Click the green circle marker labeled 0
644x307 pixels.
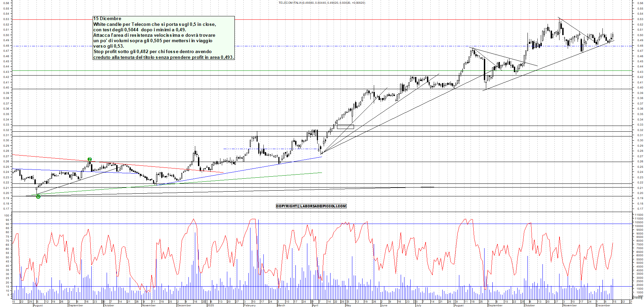click(38, 197)
